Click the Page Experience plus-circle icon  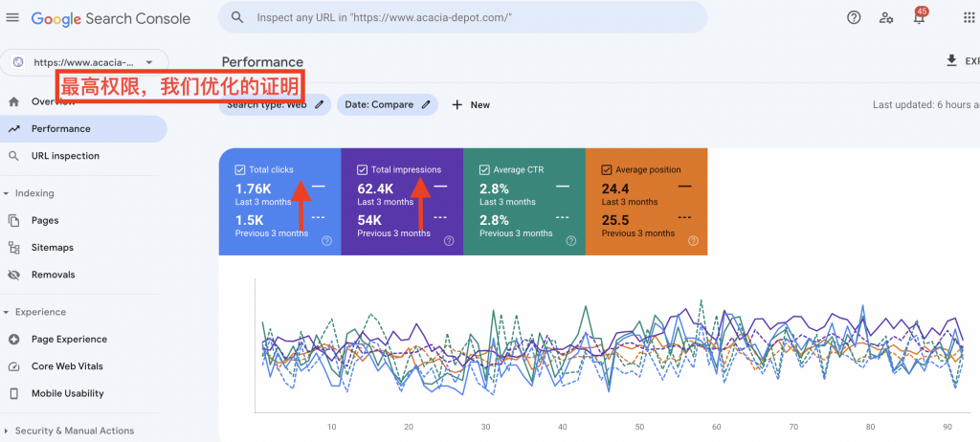[13, 339]
